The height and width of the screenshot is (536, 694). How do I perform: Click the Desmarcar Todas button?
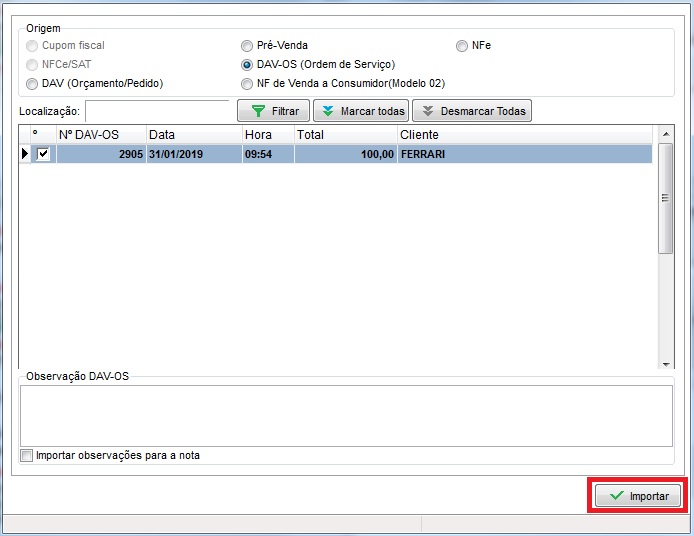click(472, 111)
